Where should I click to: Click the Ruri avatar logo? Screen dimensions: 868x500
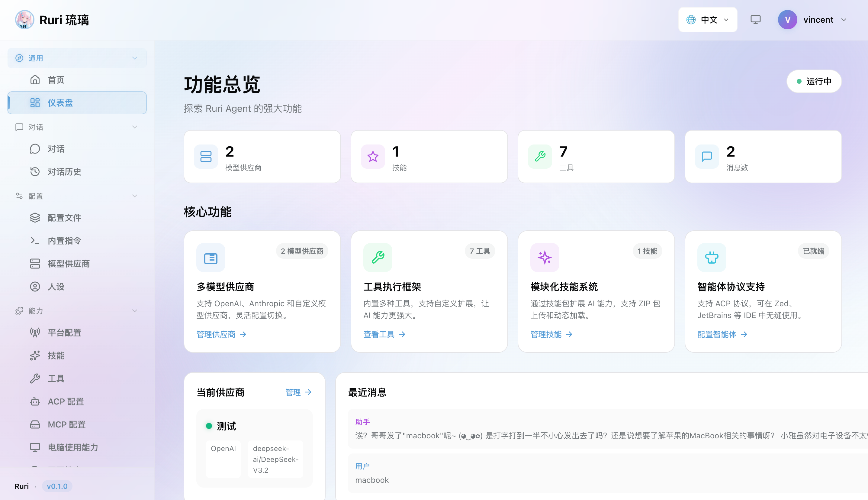(25, 20)
